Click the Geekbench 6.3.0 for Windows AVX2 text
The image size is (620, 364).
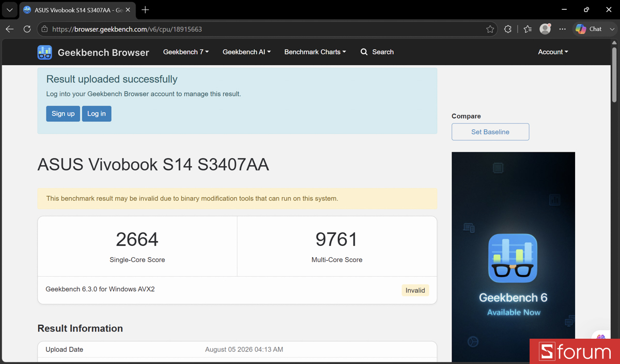click(100, 289)
